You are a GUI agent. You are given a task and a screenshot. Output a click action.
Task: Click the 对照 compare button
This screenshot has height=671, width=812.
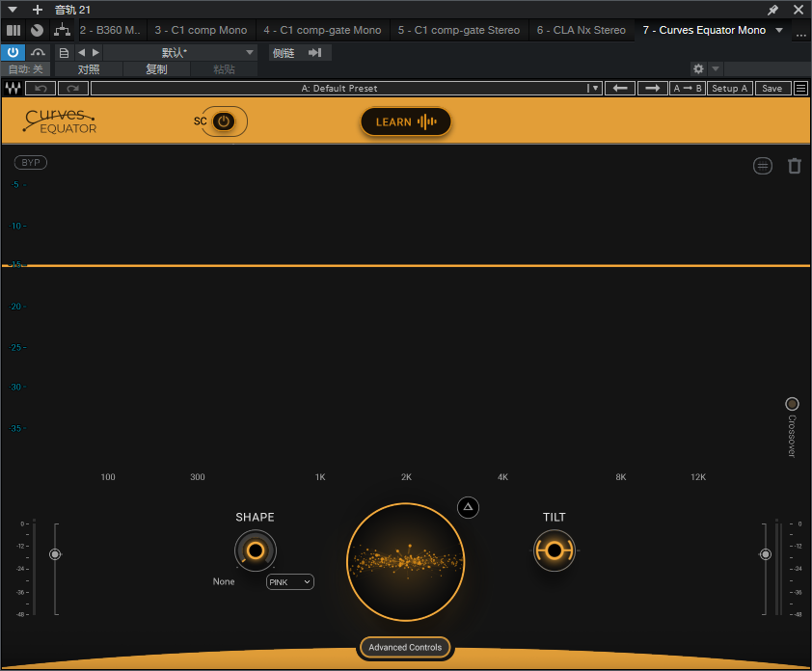[89, 69]
